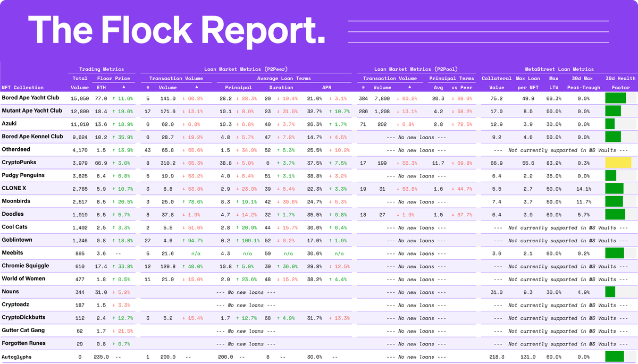
Task: Click the delta triangle under Floor Price
Action: pos(124,87)
